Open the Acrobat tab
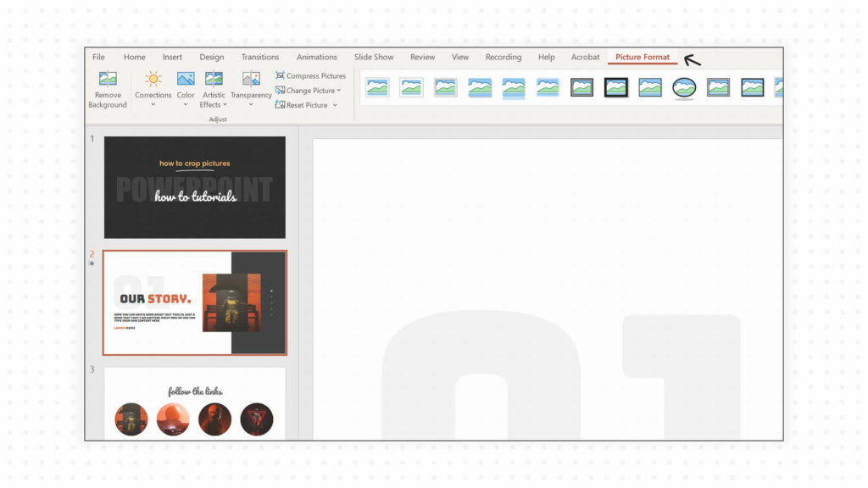The width and height of the screenshot is (868, 488). [585, 57]
